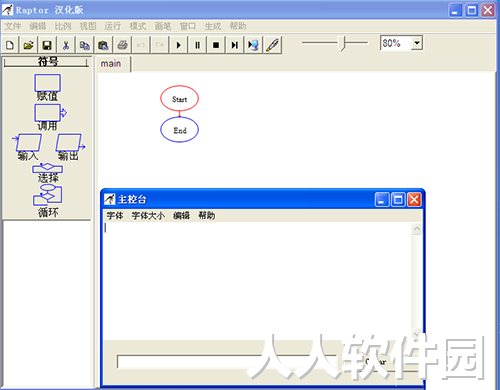Open the 视图 menu
This screenshot has height=390, width=500.
(88, 26)
